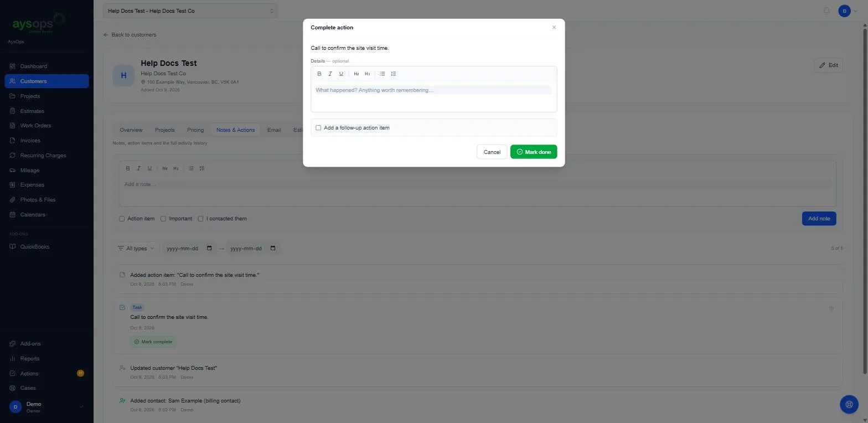The height and width of the screenshot is (423, 868).
Task: Check Add a follow-up action item
Action: 318,128
